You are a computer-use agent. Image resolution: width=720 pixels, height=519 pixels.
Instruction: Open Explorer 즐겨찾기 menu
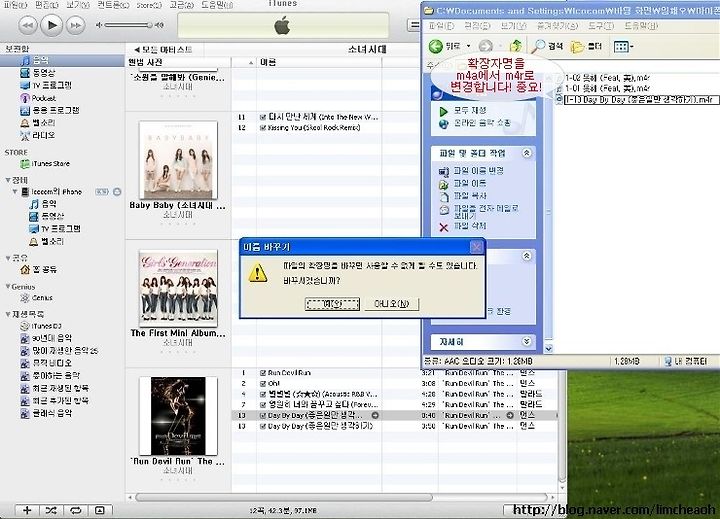[557, 26]
